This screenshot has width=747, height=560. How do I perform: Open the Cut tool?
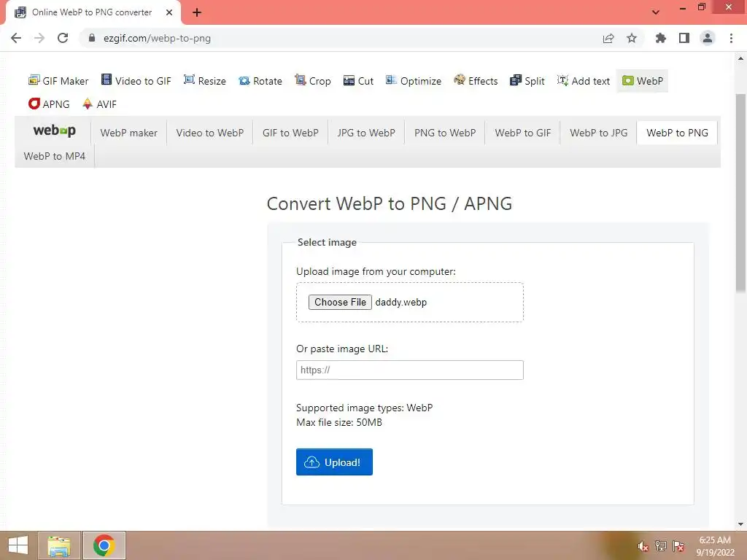click(x=359, y=81)
